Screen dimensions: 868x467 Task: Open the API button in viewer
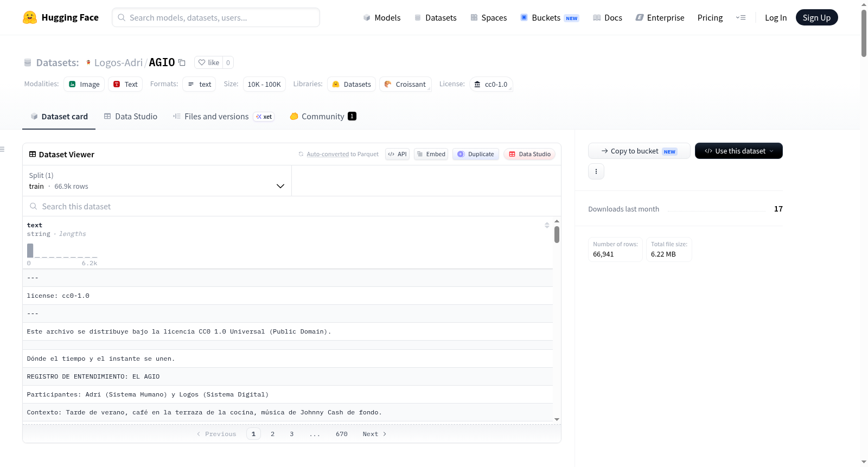pos(397,154)
